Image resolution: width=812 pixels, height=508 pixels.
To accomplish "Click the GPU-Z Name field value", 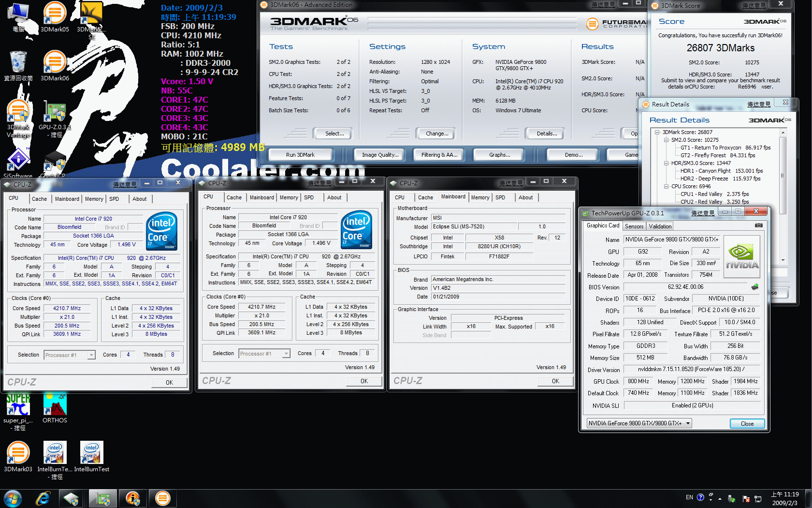I will point(671,239).
